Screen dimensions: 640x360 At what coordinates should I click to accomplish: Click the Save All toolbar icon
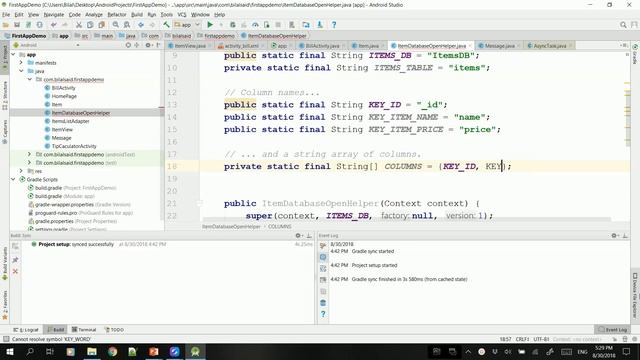coord(17,25)
